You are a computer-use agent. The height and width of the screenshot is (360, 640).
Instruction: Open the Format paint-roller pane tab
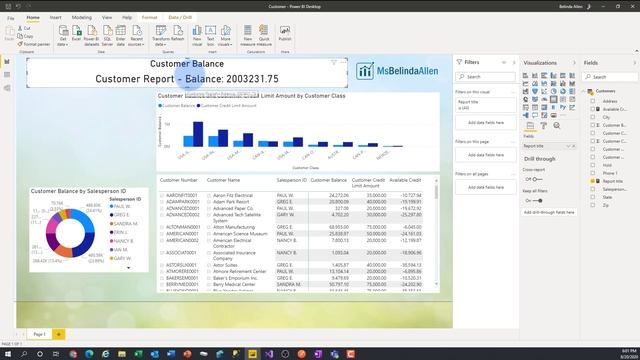544,126
